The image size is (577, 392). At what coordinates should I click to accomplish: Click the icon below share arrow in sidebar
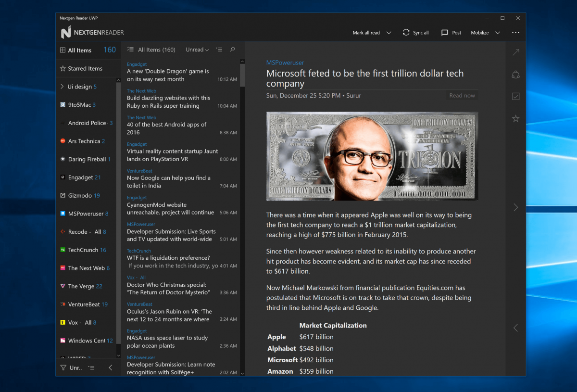pos(515,75)
